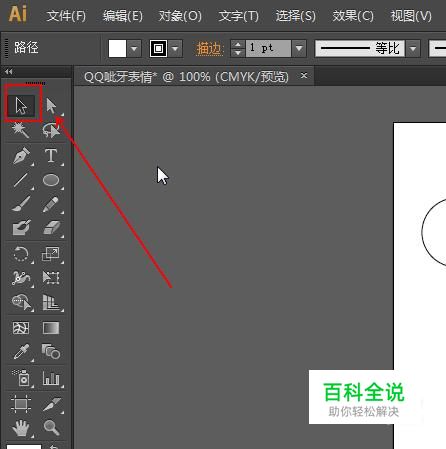Click the Illustrator Ai logo
Viewport: 446px width, 449px height.
coord(18,14)
